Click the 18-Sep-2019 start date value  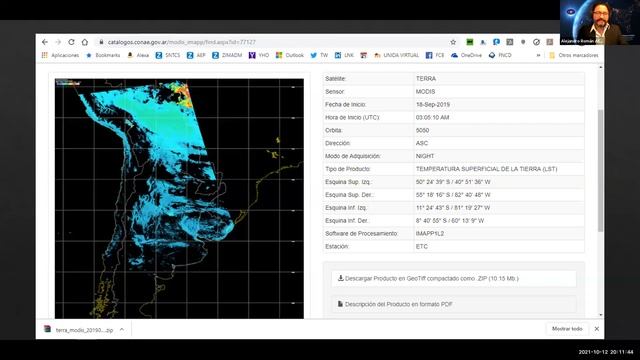click(433, 104)
